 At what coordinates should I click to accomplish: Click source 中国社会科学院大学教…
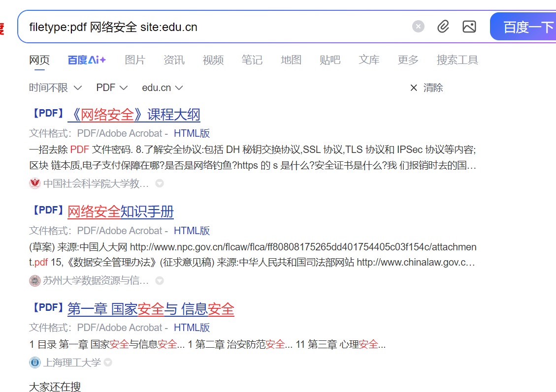coord(96,183)
